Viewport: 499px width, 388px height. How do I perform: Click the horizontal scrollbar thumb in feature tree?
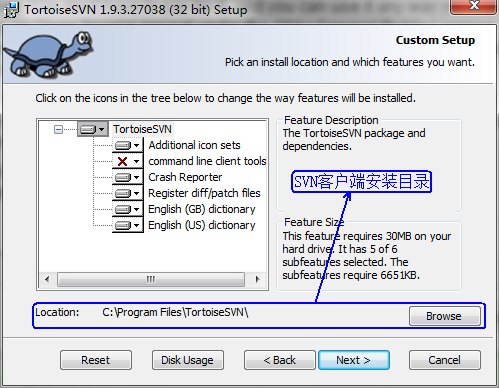[151, 279]
